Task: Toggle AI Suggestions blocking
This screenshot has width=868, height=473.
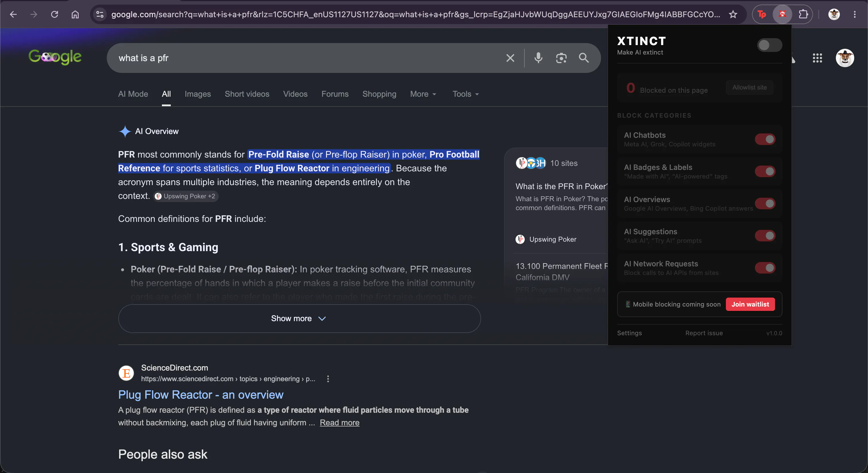Action: (765, 236)
